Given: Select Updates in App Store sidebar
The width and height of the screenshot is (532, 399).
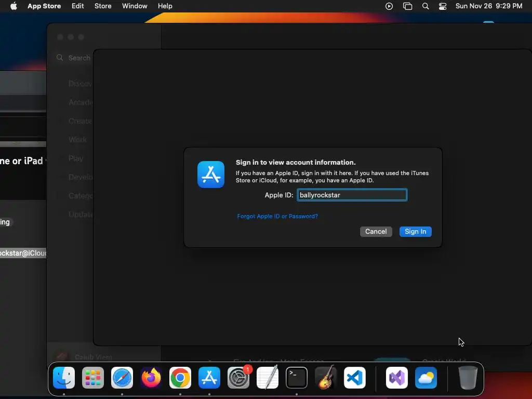Looking at the screenshot, I should (81, 215).
